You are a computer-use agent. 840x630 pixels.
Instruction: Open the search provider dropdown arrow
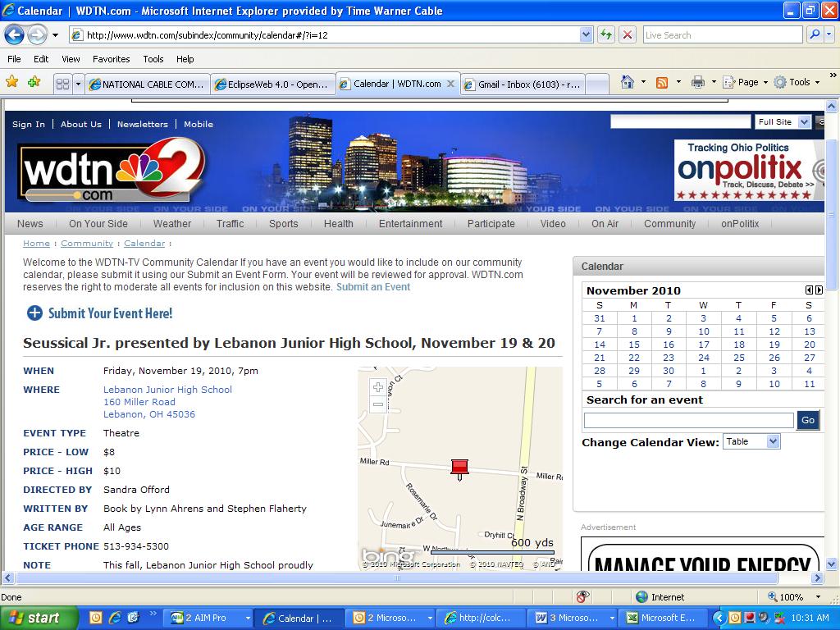[829, 34]
